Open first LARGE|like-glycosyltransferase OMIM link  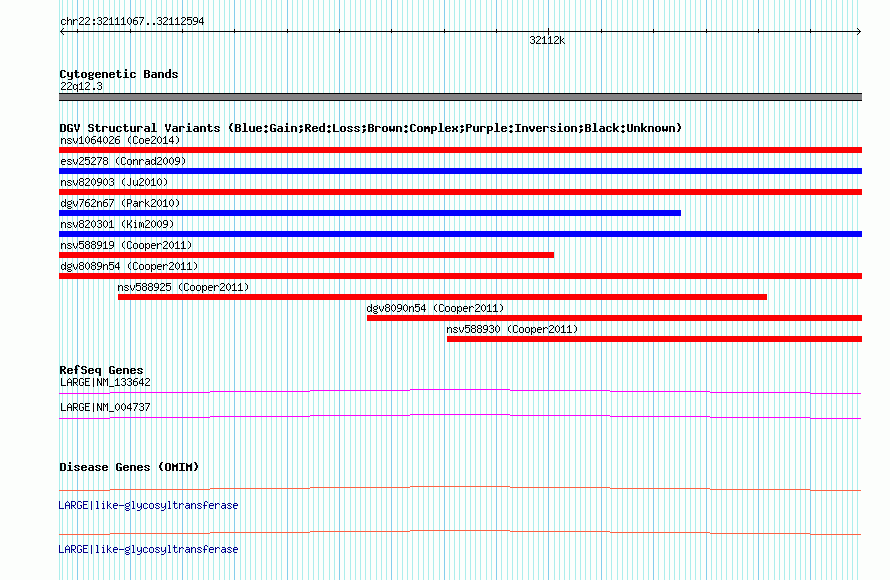coord(148,505)
